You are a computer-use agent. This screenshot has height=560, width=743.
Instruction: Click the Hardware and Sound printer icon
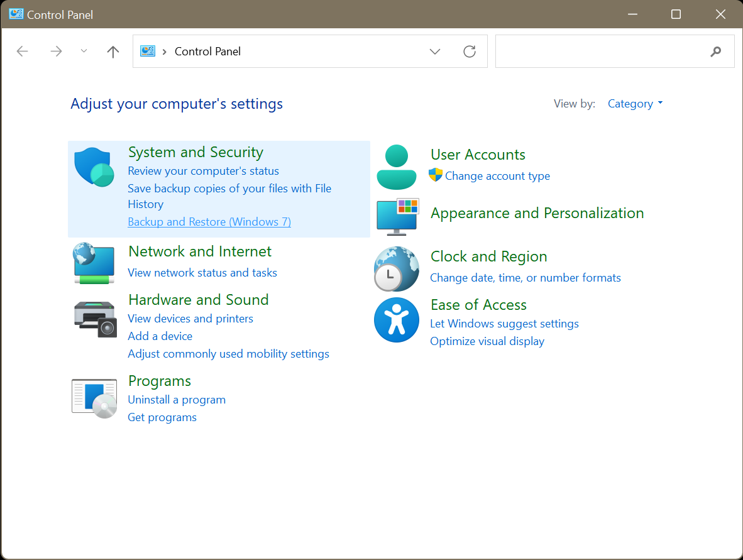[x=96, y=319]
